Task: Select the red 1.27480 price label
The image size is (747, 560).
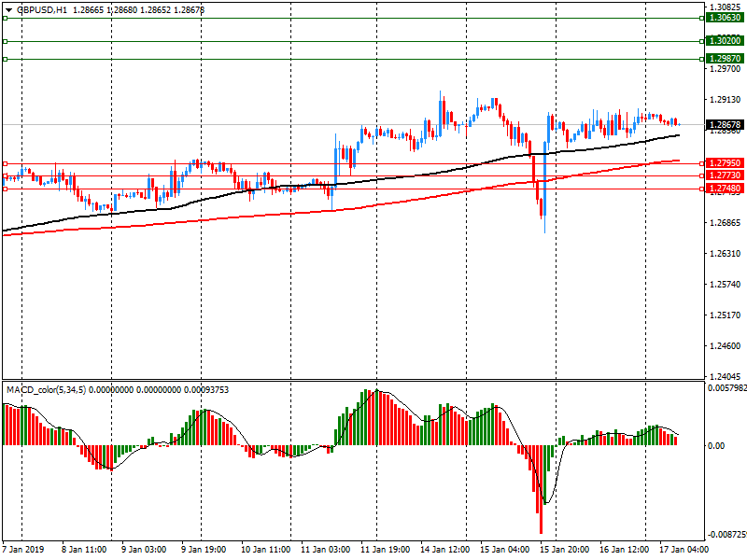Action: click(x=725, y=189)
